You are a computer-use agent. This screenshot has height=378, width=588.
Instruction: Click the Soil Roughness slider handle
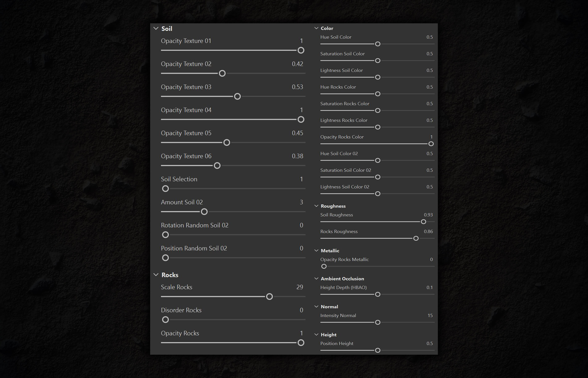pyautogui.click(x=424, y=222)
